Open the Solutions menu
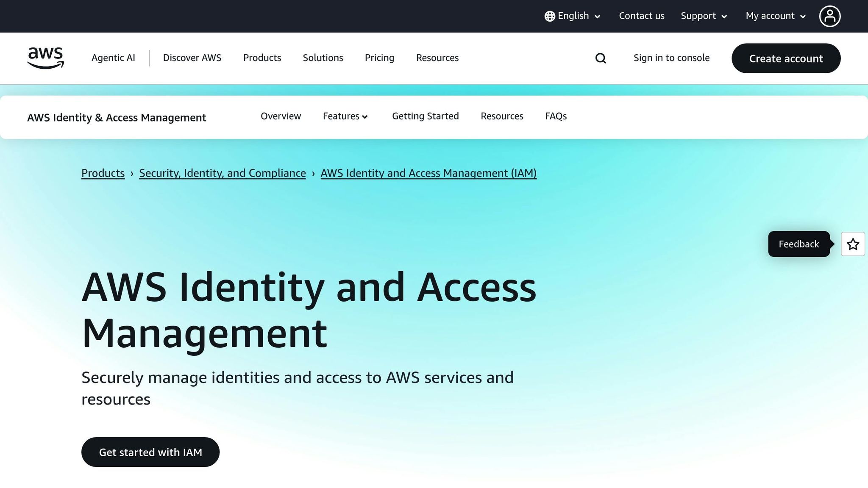This screenshot has width=868, height=488. [323, 58]
